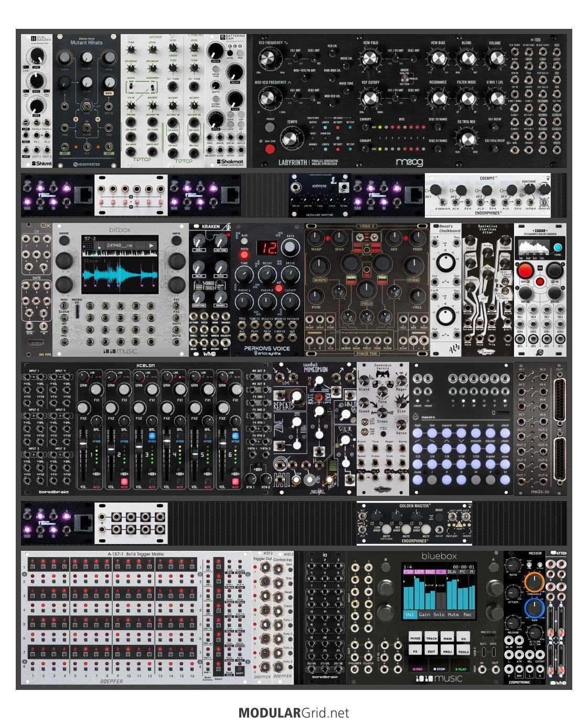
Task: Click the HOME button on bitbox
Action: (64, 241)
